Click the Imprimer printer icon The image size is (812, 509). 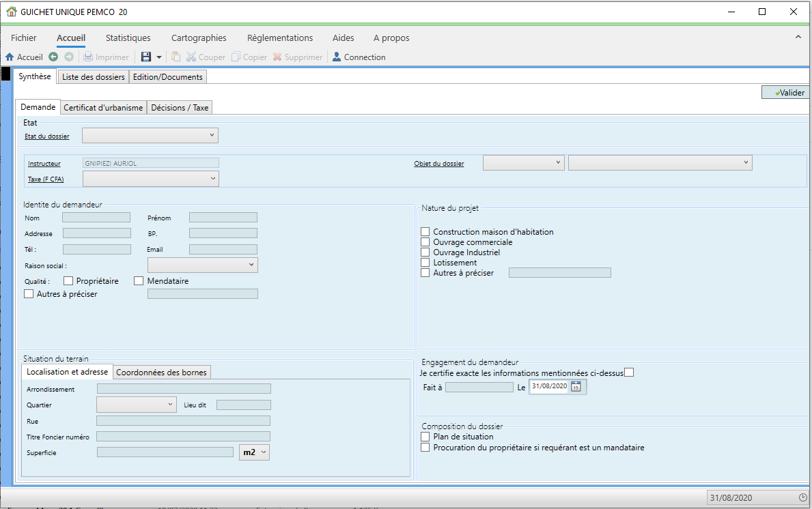pyautogui.click(x=88, y=57)
